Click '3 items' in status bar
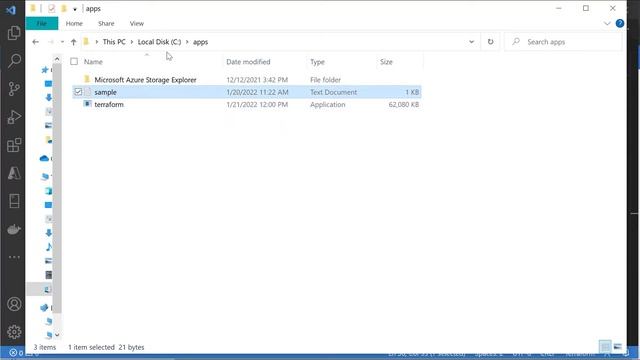The image size is (640, 360). 44,347
